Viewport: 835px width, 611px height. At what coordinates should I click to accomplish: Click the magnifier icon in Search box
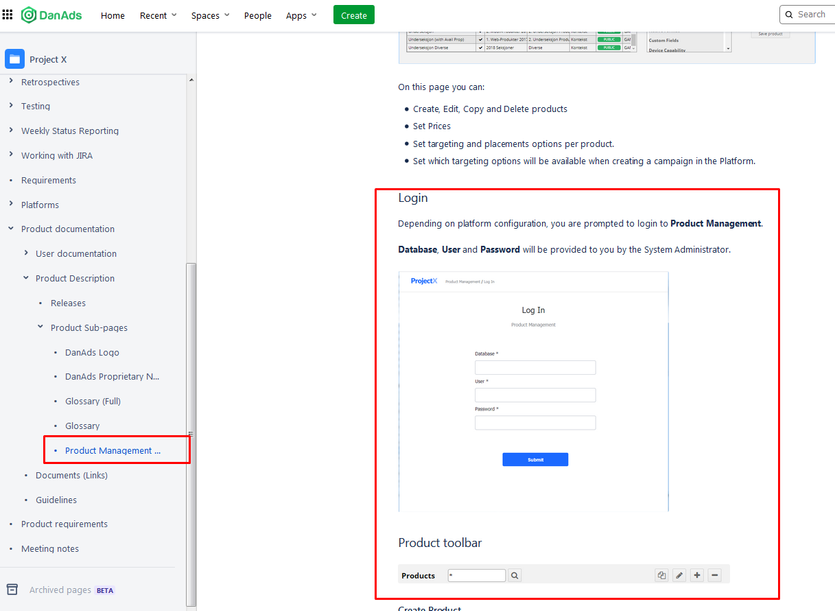[789, 15]
